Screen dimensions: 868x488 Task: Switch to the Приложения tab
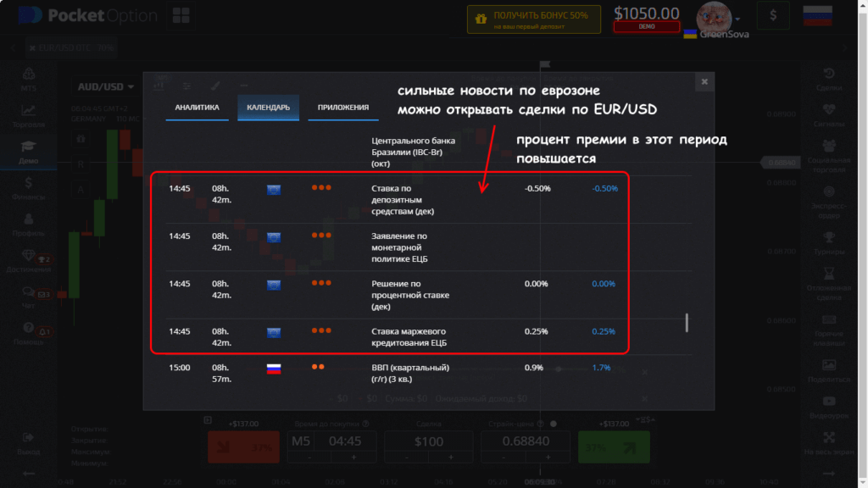(x=342, y=108)
